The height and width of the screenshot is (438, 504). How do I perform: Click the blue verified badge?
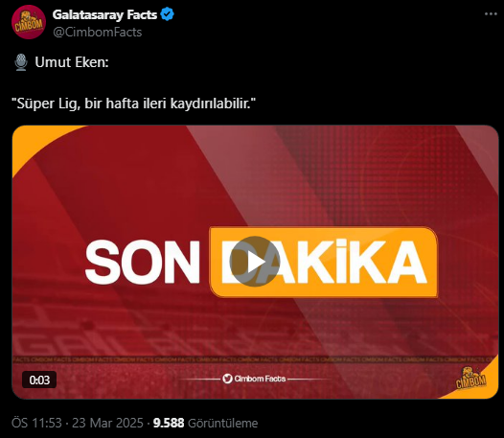click(x=167, y=14)
